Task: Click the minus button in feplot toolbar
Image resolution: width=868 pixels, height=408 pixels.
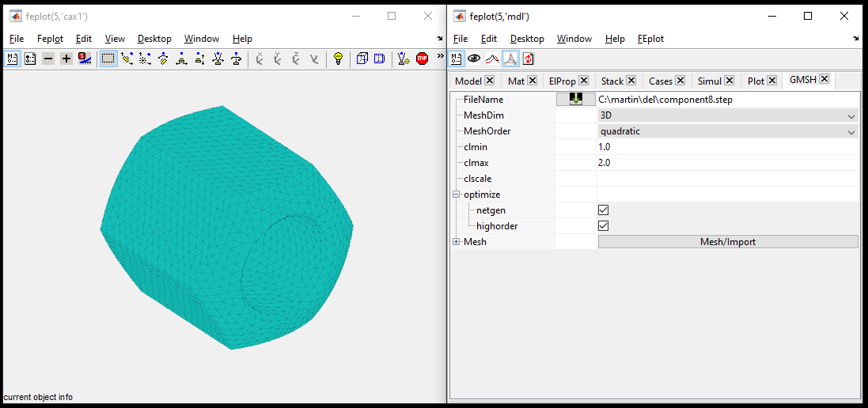Action: point(48,59)
